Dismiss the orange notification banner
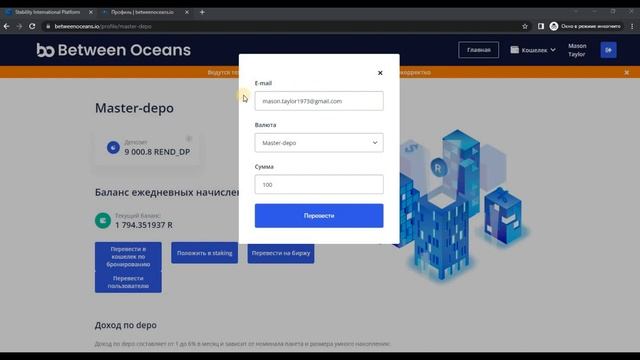Viewport: 640px width, 360px height. [x=627, y=72]
